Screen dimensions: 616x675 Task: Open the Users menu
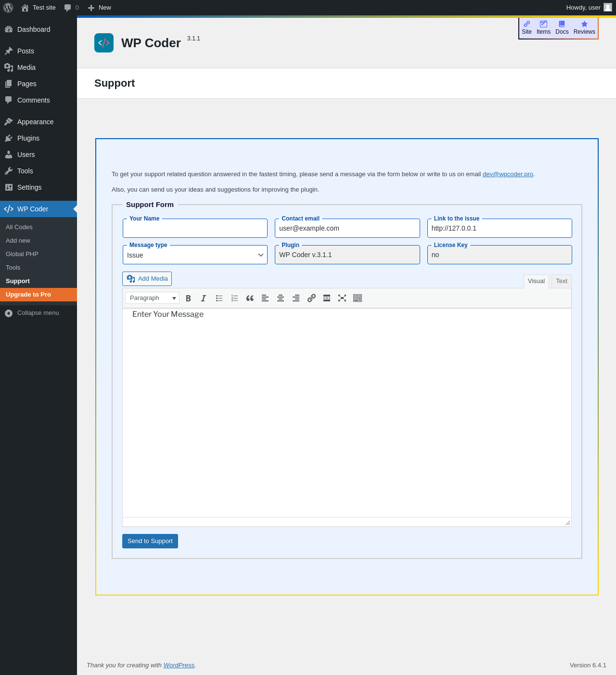click(38, 155)
